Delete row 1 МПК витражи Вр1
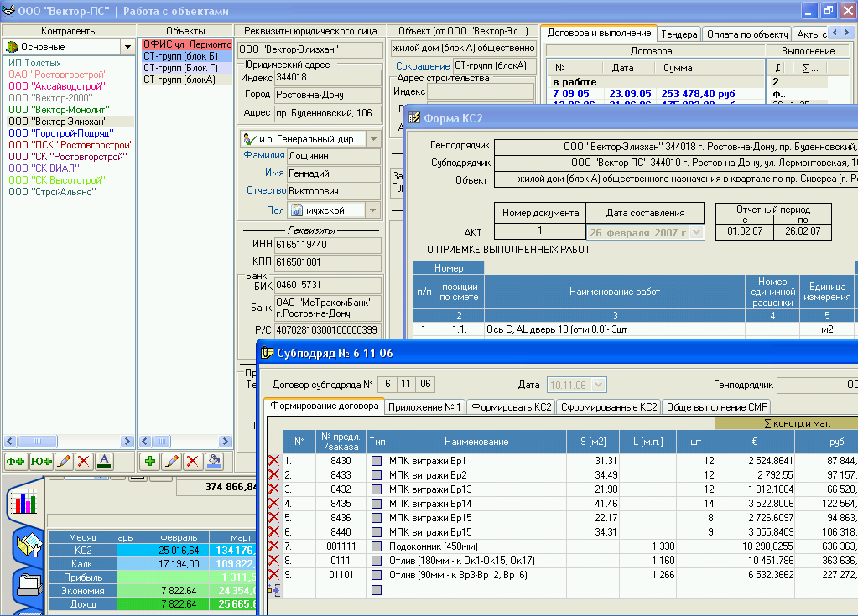The width and height of the screenshot is (858, 616). pyautogui.click(x=273, y=461)
